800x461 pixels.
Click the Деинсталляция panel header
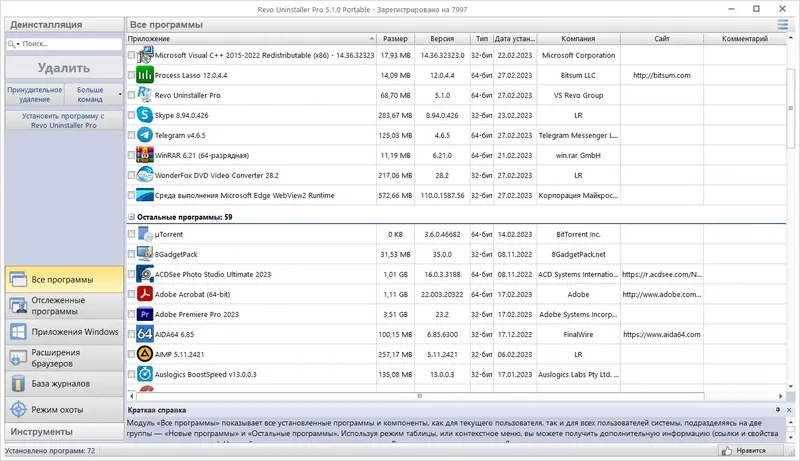tap(64, 24)
